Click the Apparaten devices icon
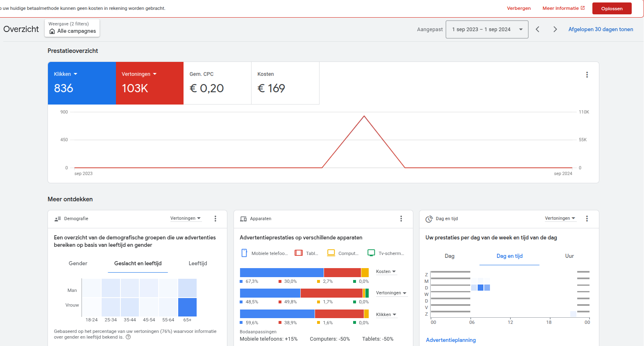644x346 pixels. [243, 219]
